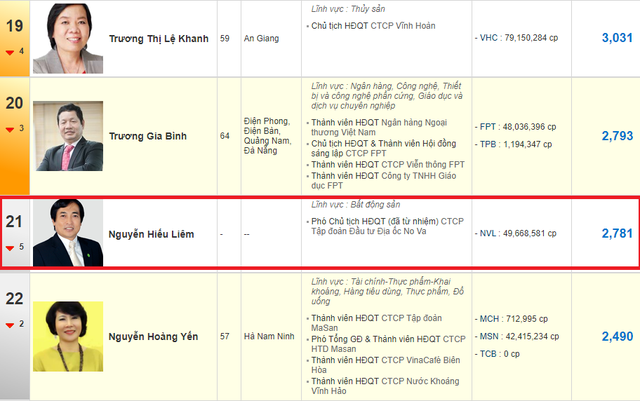Click the red down arrow under rank 19
The image size is (640, 401).
click(10, 52)
